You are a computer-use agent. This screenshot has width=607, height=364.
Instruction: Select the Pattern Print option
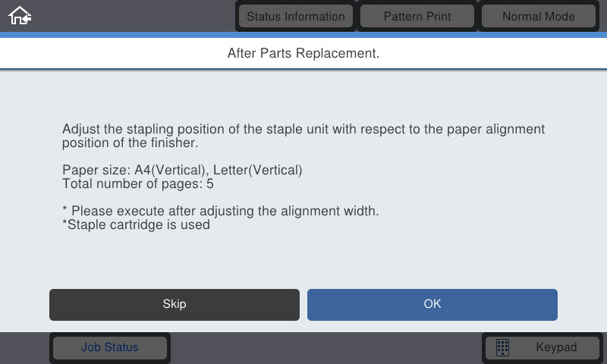click(x=417, y=16)
